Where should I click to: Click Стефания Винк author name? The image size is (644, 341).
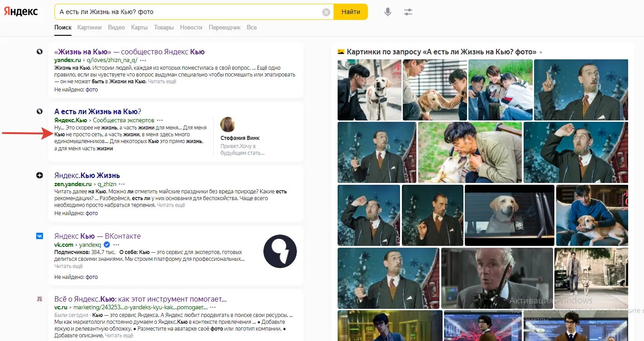[x=240, y=138]
